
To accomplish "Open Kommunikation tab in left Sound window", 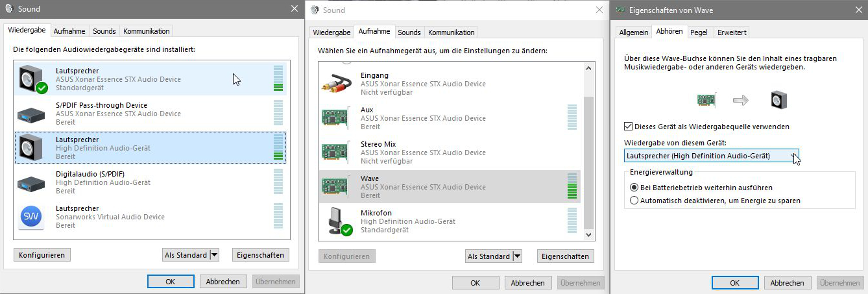I will pos(147,31).
